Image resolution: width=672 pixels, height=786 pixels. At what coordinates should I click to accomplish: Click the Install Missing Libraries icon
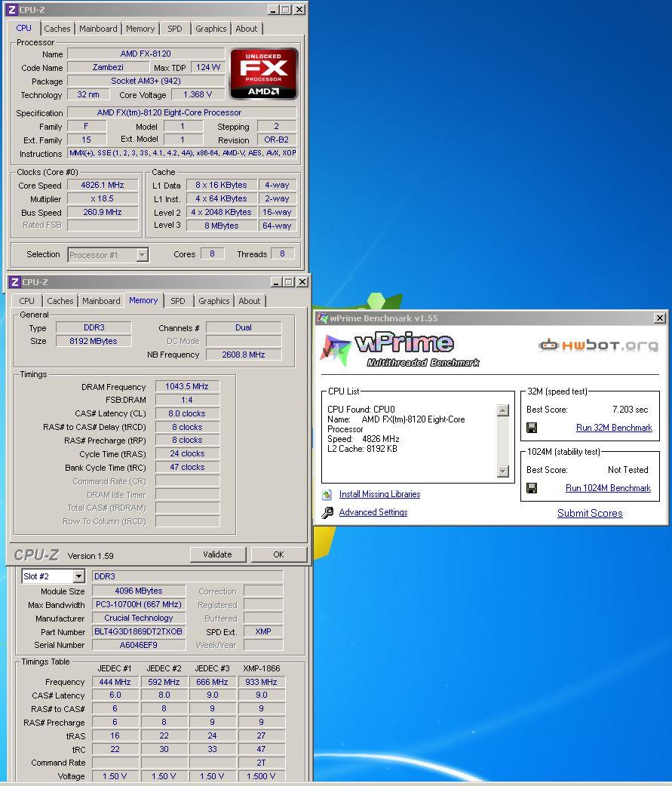[x=327, y=495]
